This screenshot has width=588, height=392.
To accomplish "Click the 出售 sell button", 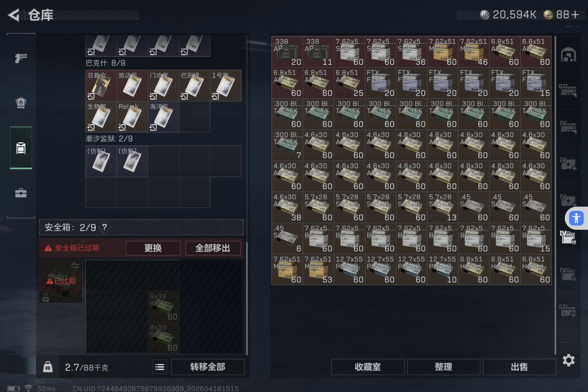I will [x=519, y=367].
